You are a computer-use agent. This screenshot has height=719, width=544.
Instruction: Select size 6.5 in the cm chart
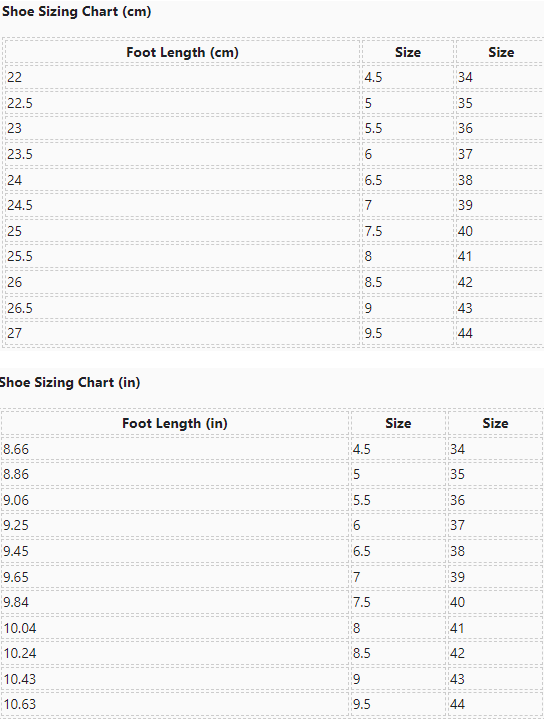[408, 180]
